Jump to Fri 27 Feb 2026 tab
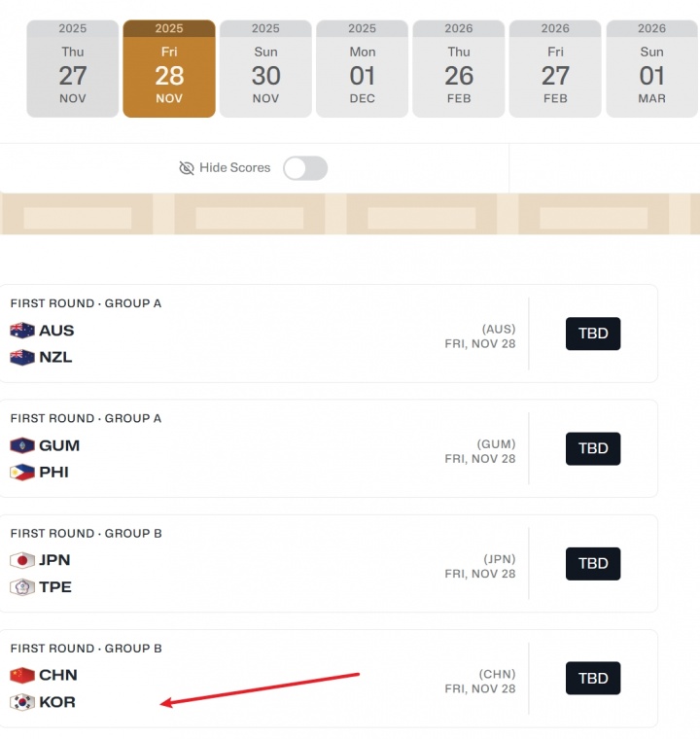The image size is (700, 739). [555, 70]
